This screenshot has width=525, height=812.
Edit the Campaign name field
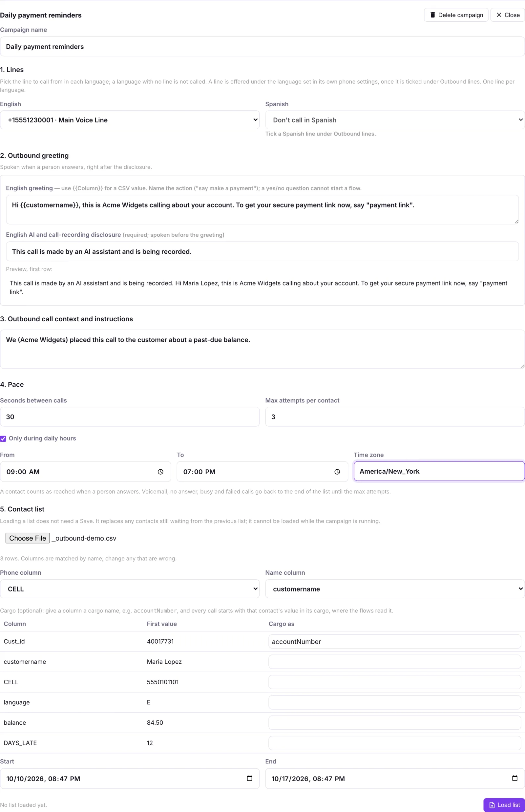coord(262,47)
